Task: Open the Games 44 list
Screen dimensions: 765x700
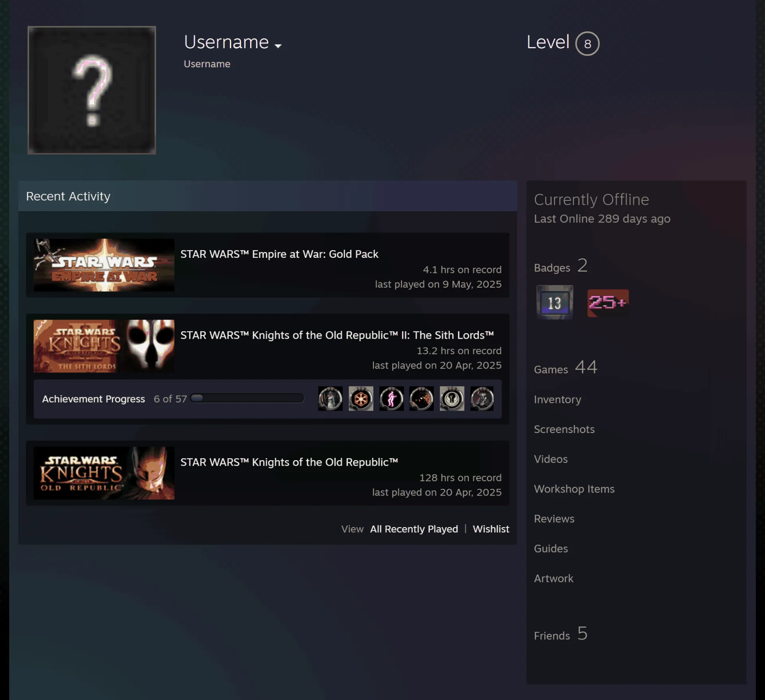Action: tap(565, 368)
